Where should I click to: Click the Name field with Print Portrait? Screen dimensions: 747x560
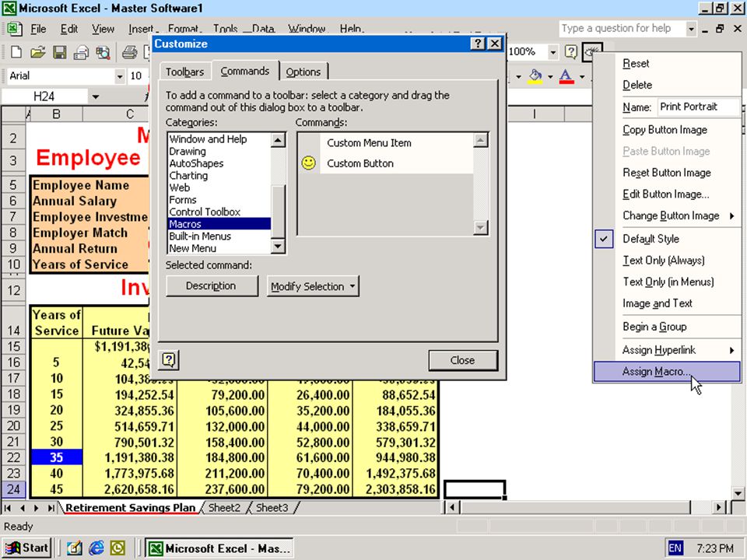coord(699,107)
